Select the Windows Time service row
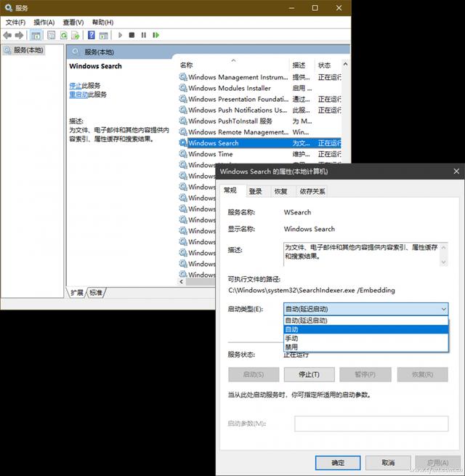The width and height of the screenshot is (465, 476). click(x=260, y=153)
